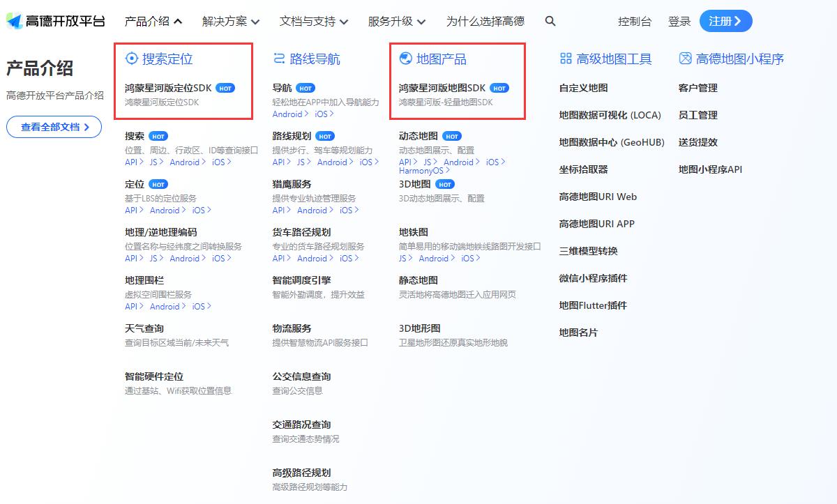Viewport: 837px width, 504px height.
Task: Open 地图数据可视化 (LOCA)
Action: (x=610, y=115)
